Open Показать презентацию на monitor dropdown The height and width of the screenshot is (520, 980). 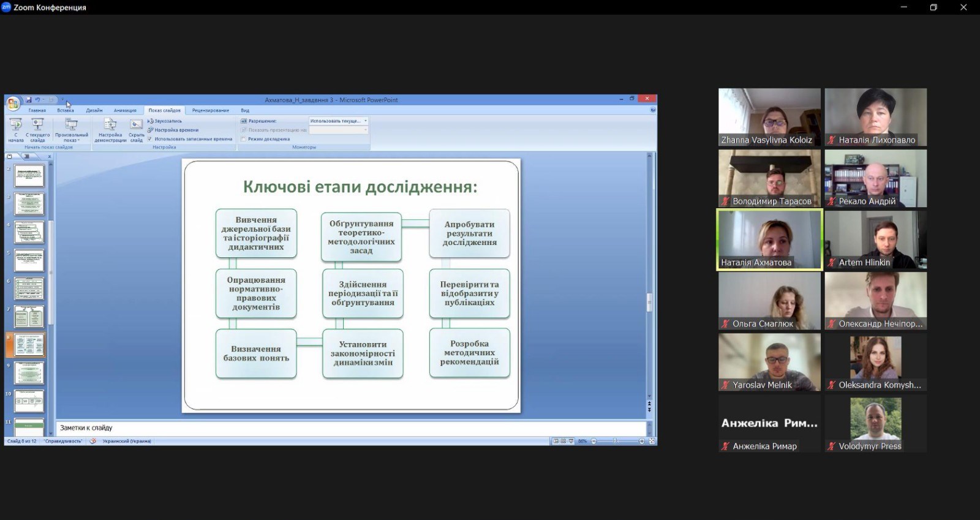[339, 130]
